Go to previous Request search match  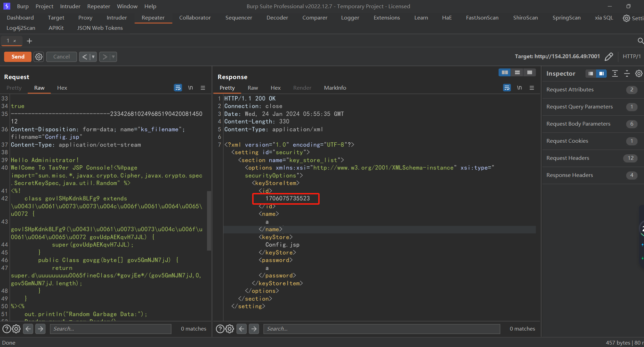click(x=28, y=329)
